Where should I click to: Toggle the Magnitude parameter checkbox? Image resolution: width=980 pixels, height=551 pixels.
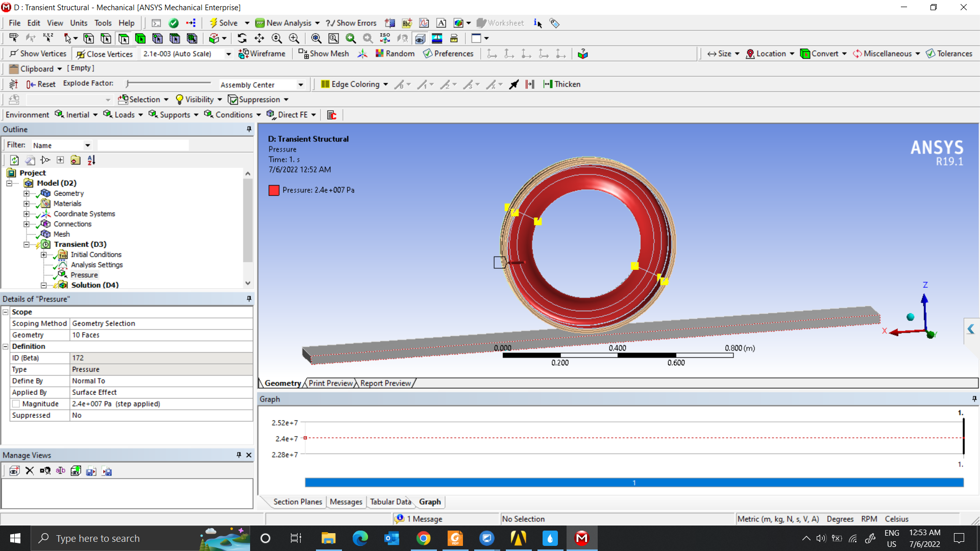(16, 404)
